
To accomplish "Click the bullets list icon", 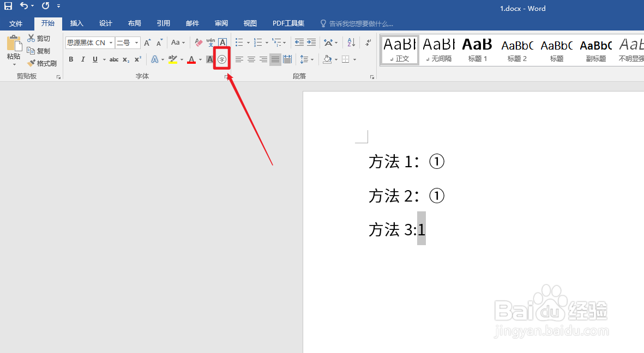I will (239, 42).
